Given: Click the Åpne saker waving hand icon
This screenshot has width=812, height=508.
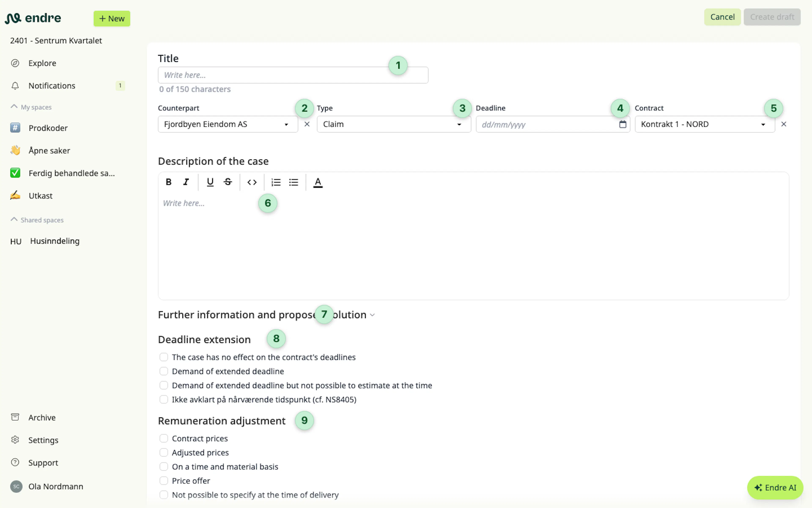Looking at the screenshot, I should pos(15,150).
